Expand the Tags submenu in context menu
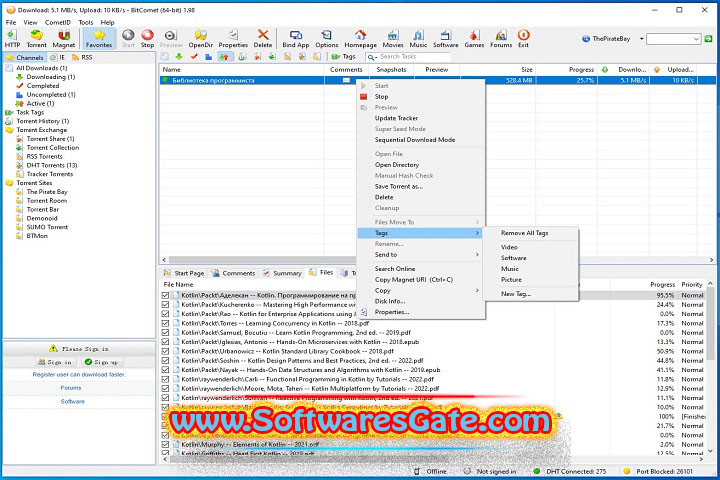Viewport: 720px width, 480px height. coord(421,233)
